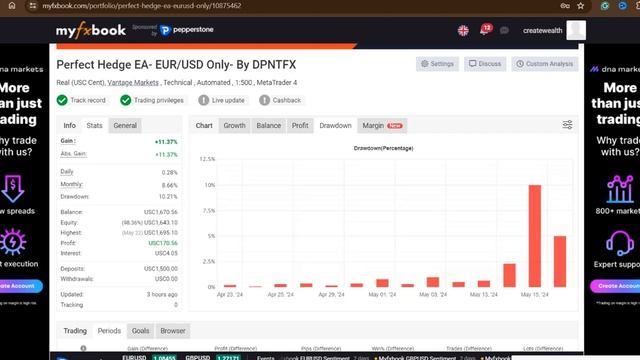Click the tallest drawdown bar near 10%
The image size is (640, 360).
pos(535,236)
